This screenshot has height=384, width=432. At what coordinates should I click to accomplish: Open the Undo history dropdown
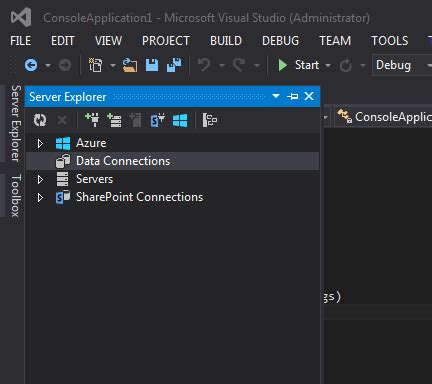[x=222, y=65]
